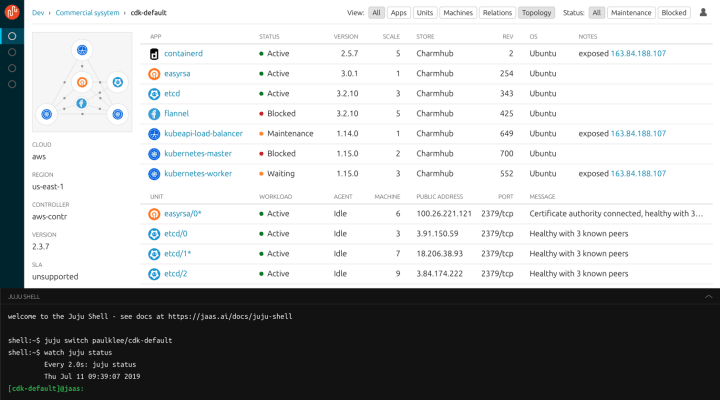Image resolution: width=720 pixels, height=400 pixels.
Task: Select the top node in the topology diagram
Action: [x=82, y=50]
